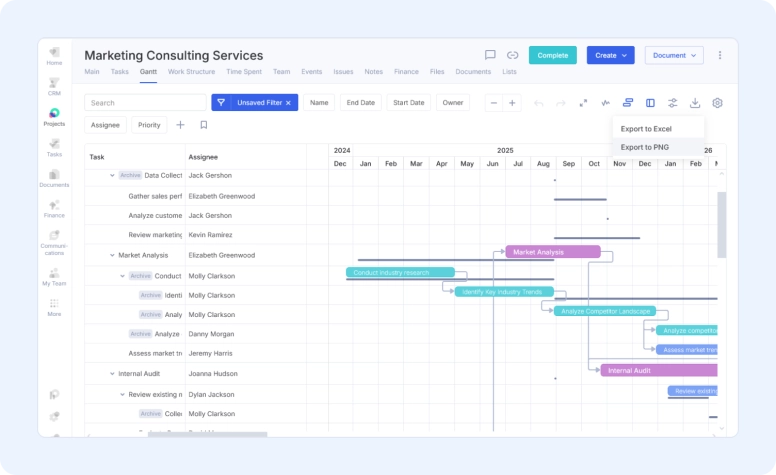
Task: Switch to the Notes tab
Action: click(x=374, y=72)
